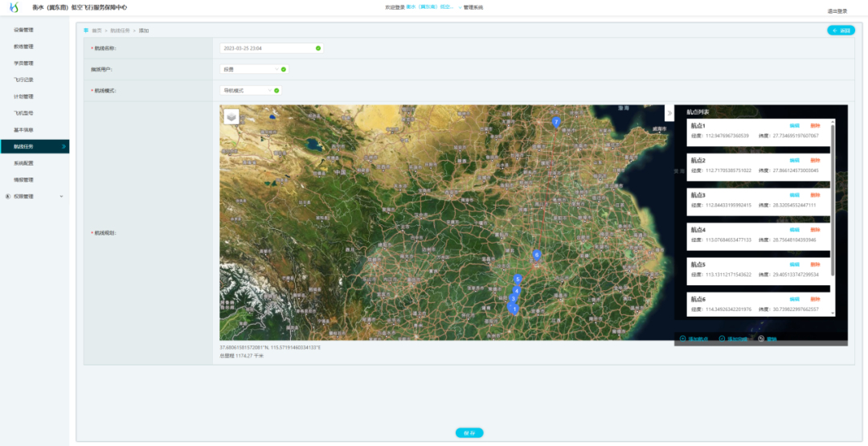868x446 pixels.
Task: Select waypoint marker 1 on the map
Action: click(x=514, y=309)
